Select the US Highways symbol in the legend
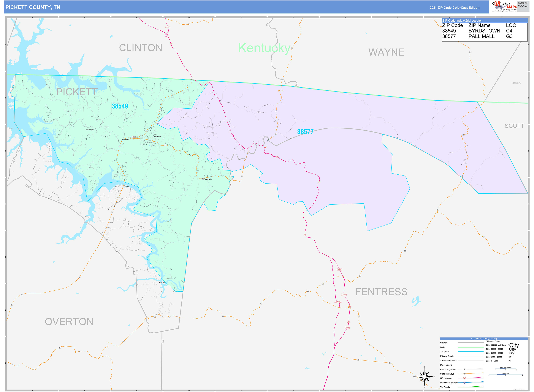Screen dimensions: 534x392 point(465,378)
